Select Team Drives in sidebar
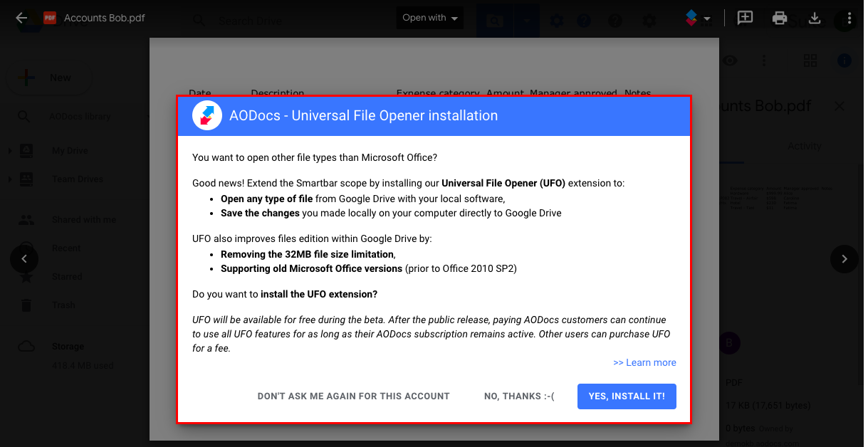 [x=78, y=179]
